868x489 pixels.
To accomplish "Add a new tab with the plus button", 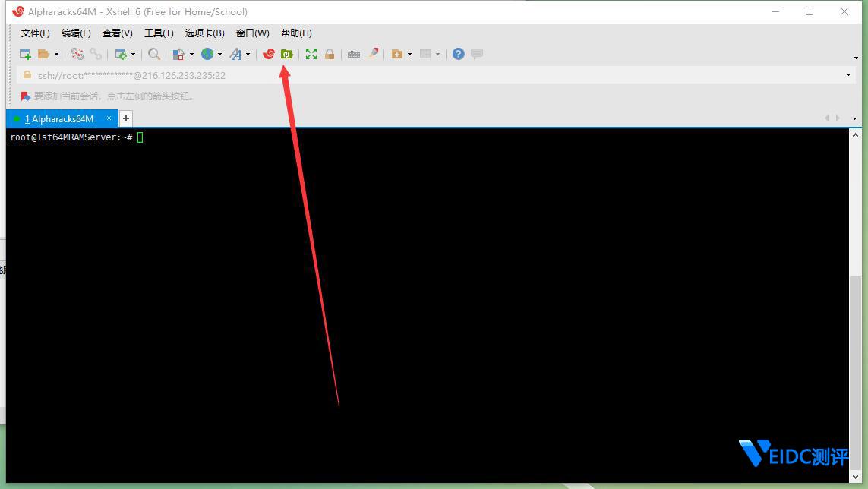I will click(125, 118).
